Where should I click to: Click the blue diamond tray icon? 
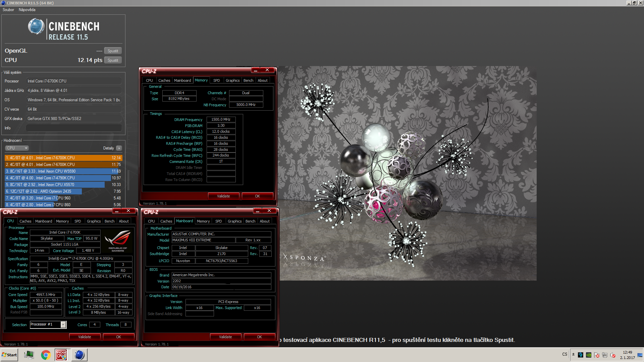(581, 355)
